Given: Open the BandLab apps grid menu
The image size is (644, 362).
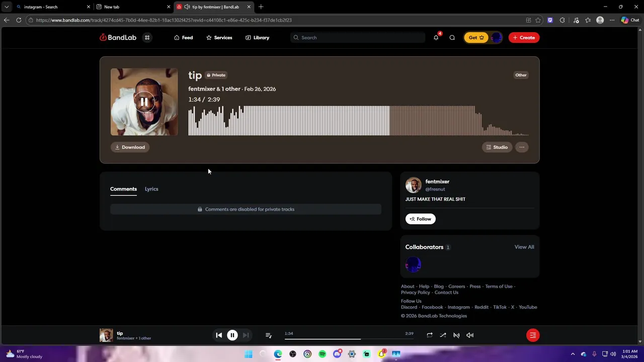Looking at the screenshot, I should pos(147,38).
